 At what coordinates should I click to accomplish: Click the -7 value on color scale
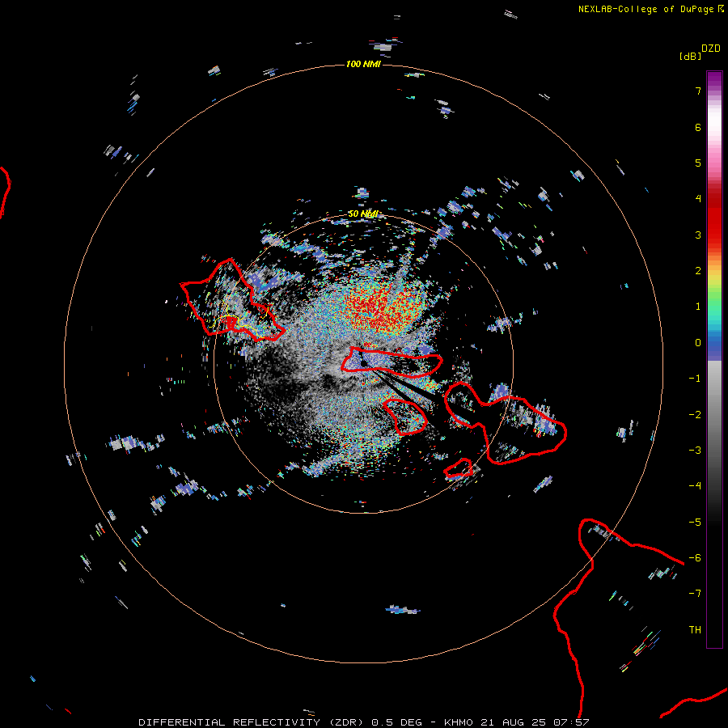(x=695, y=594)
